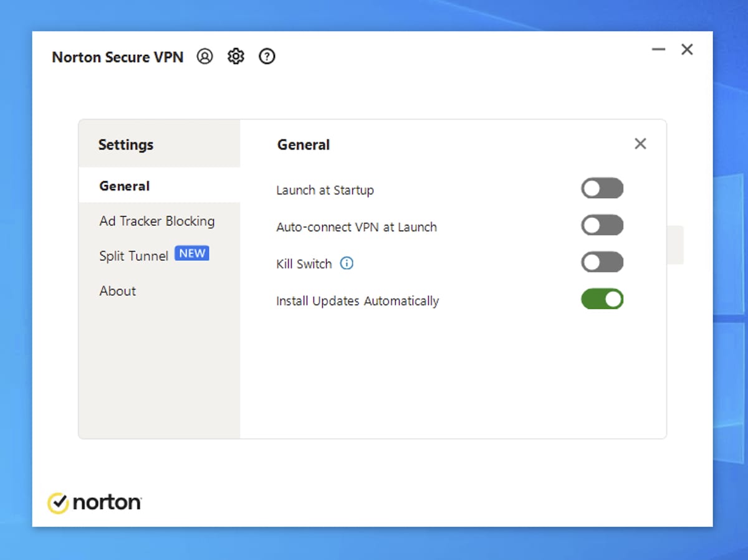Viewport: 748px width, 560px height.
Task: Open the help question mark icon
Action: click(267, 57)
